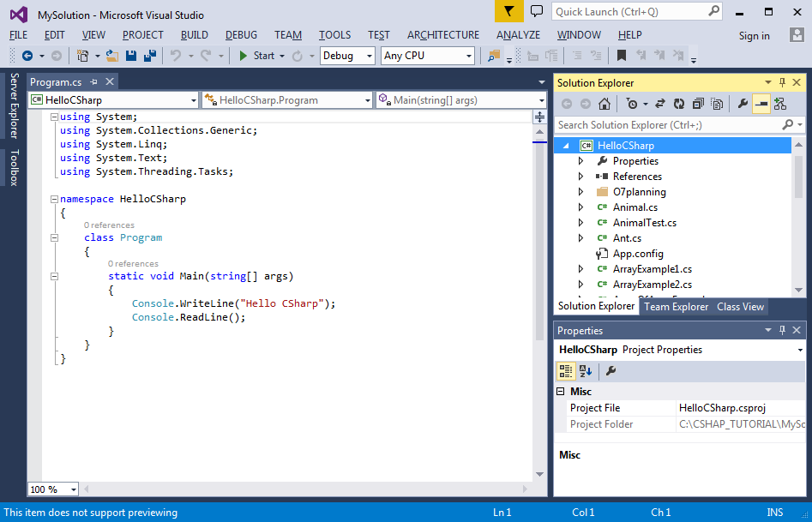Image resolution: width=812 pixels, height=522 pixels.
Task: Switch to the Team Explorer tab
Action: point(676,307)
